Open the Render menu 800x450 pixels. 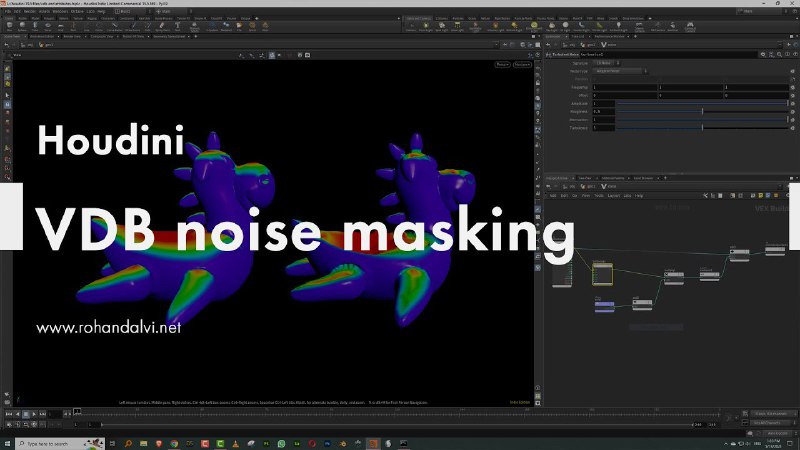30,11
